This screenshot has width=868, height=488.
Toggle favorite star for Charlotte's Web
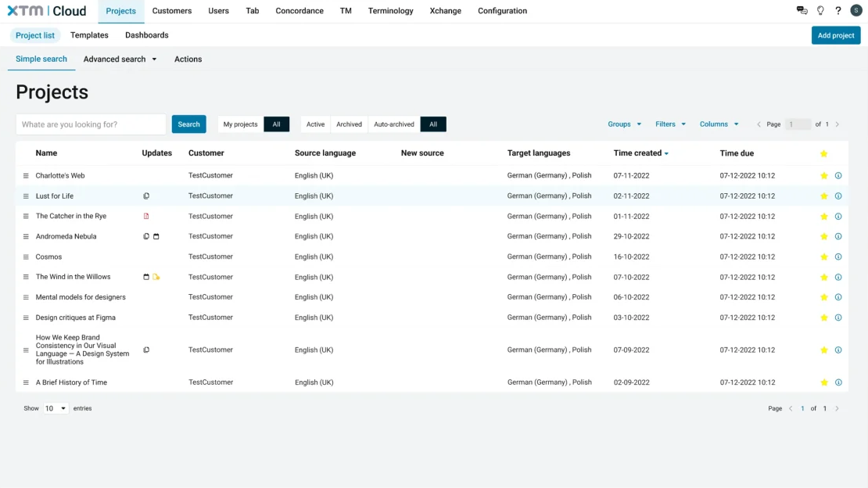[x=823, y=176]
